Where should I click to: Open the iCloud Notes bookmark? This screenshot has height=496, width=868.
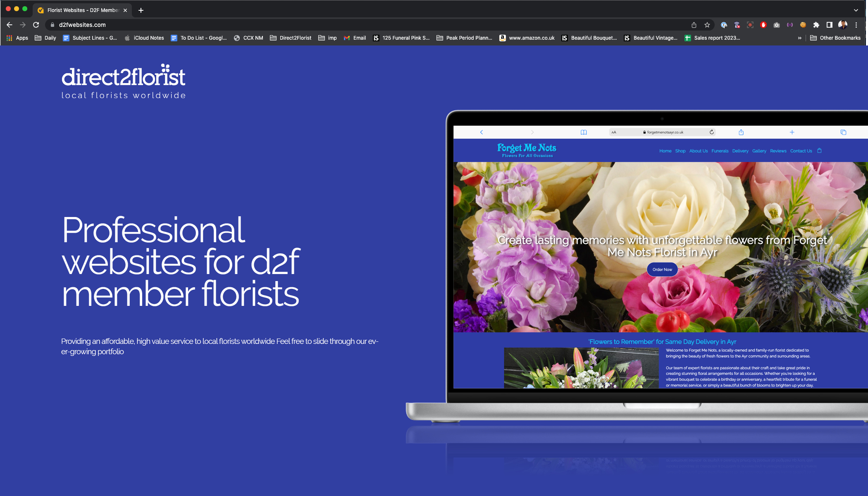click(x=144, y=38)
